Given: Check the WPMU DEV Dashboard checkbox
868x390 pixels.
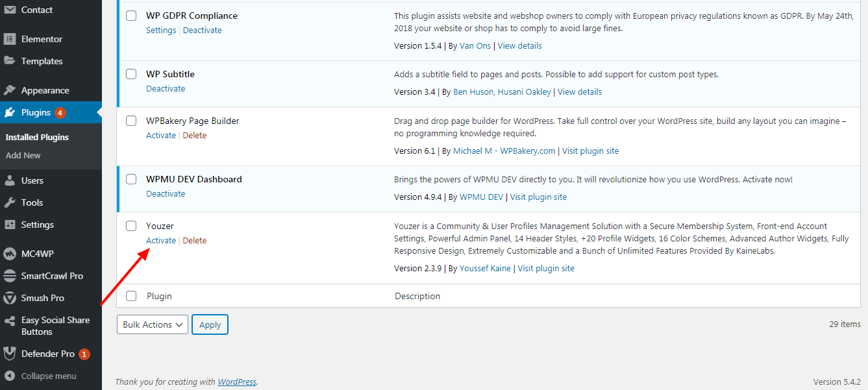Looking at the screenshot, I should click(x=131, y=179).
